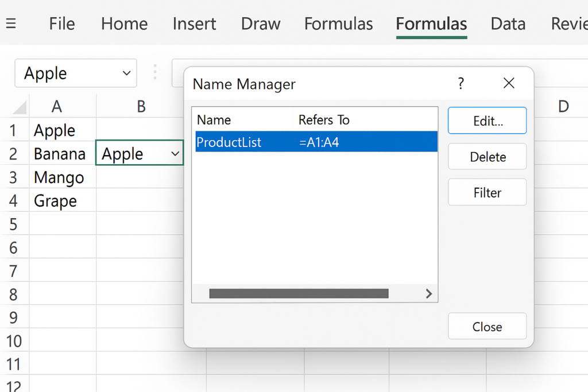
Task: Click the right scroll arrow in the names list
Action: click(x=428, y=293)
